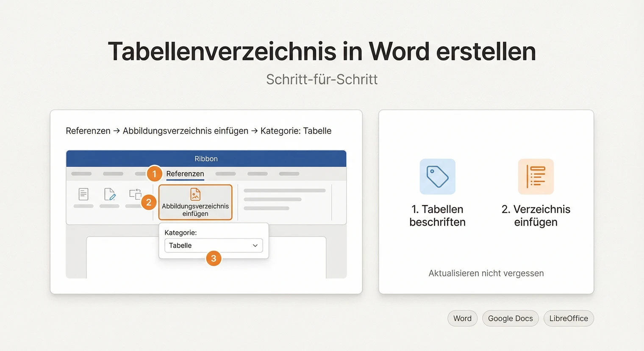Viewport: 644px width, 351px height.
Task: Click the Google Docs pill button
Action: 510,318
